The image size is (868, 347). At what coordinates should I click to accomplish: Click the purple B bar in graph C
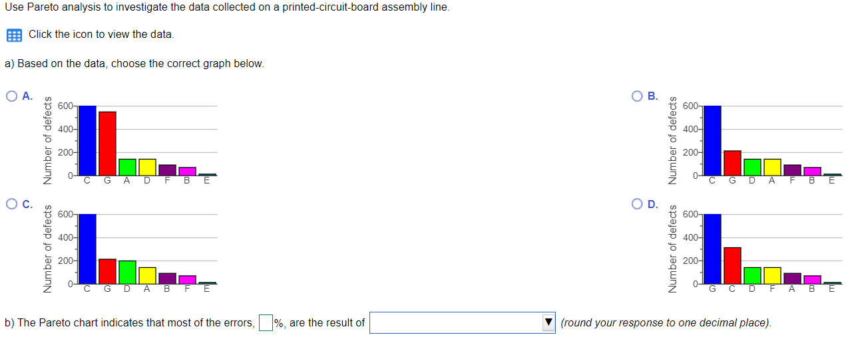tap(167, 278)
